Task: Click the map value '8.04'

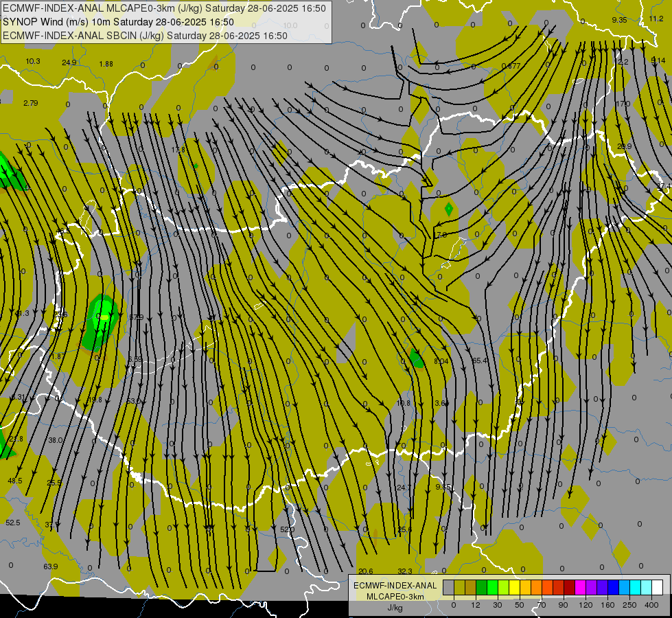Action: (441, 362)
